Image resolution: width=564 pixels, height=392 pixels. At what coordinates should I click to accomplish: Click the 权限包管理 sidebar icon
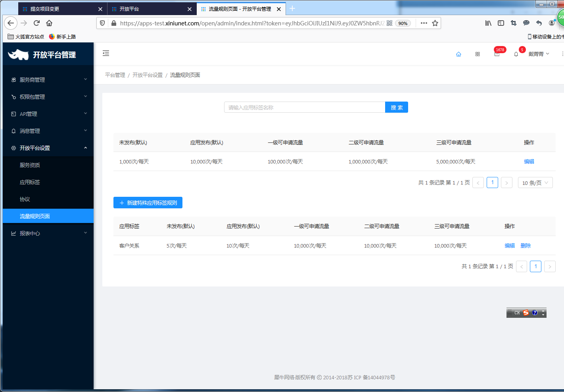[x=13, y=97]
